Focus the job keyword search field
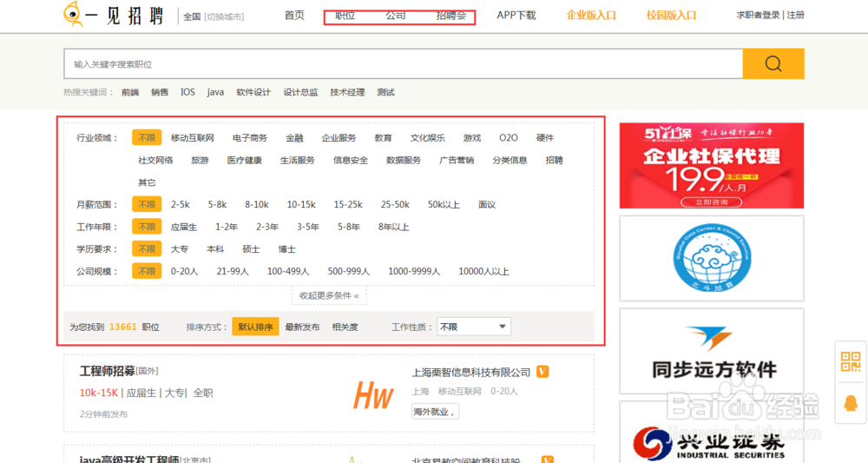The width and height of the screenshot is (868, 463). (x=403, y=63)
